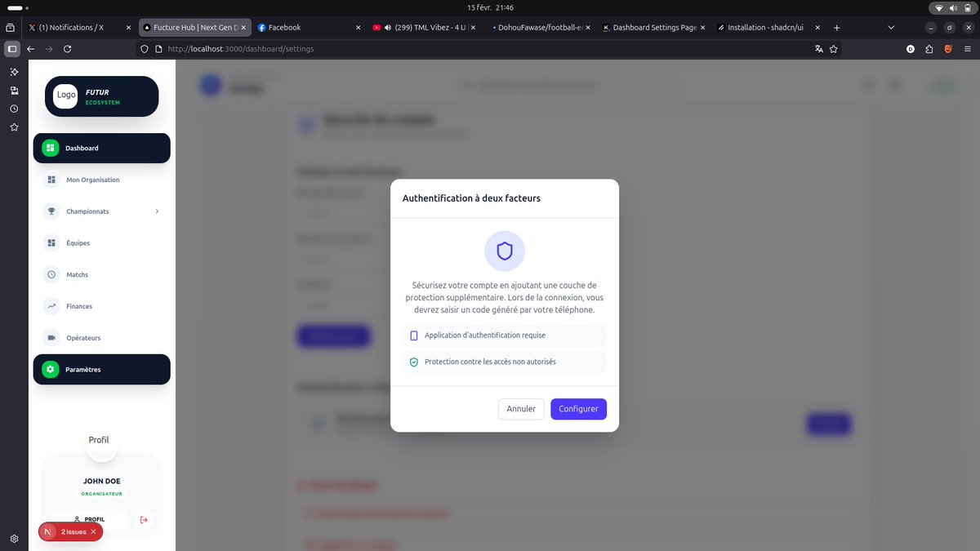Click the Matchs clock icon
Screen dimensions: 980x551
click(51, 275)
